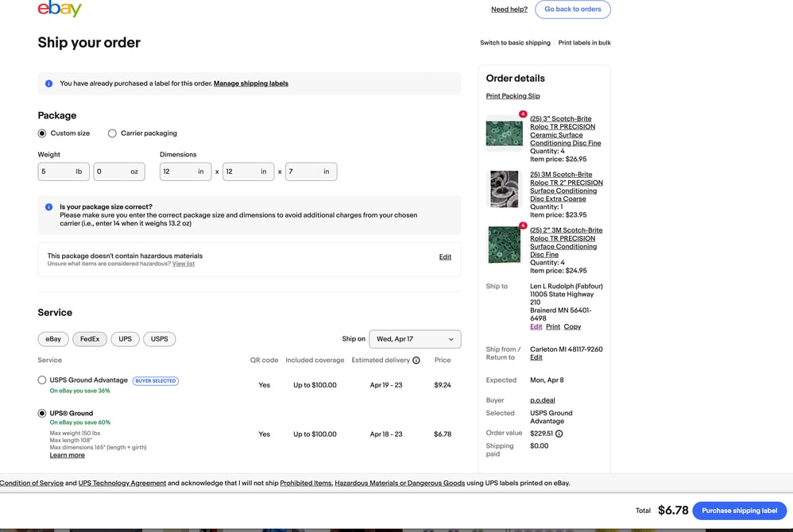The width and height of the screenshot is (793, 532).
Task: Edit the Ship from return address
Action: tap(536, 357)
